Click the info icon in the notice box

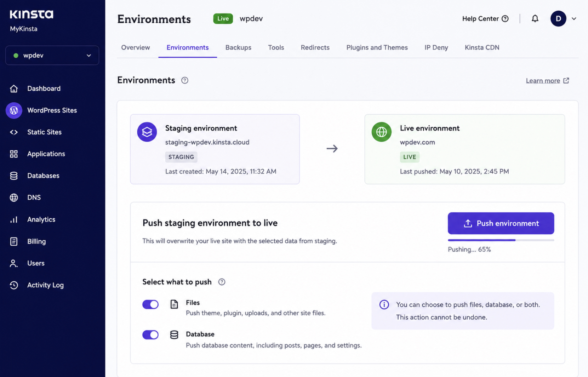coord(384,304)
